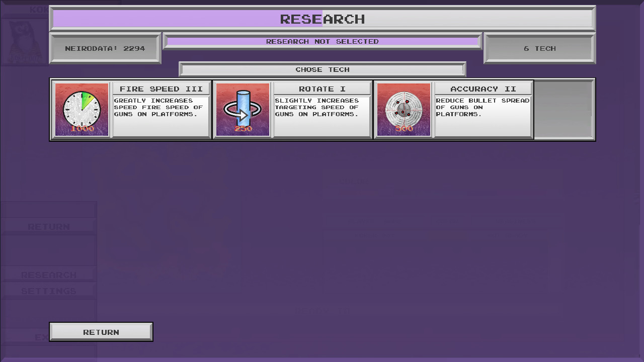Image resolution: width=644 pixels, height=362 pixels.
Task: Open the dimmed Settings menu item
Action: pos(48,291)
